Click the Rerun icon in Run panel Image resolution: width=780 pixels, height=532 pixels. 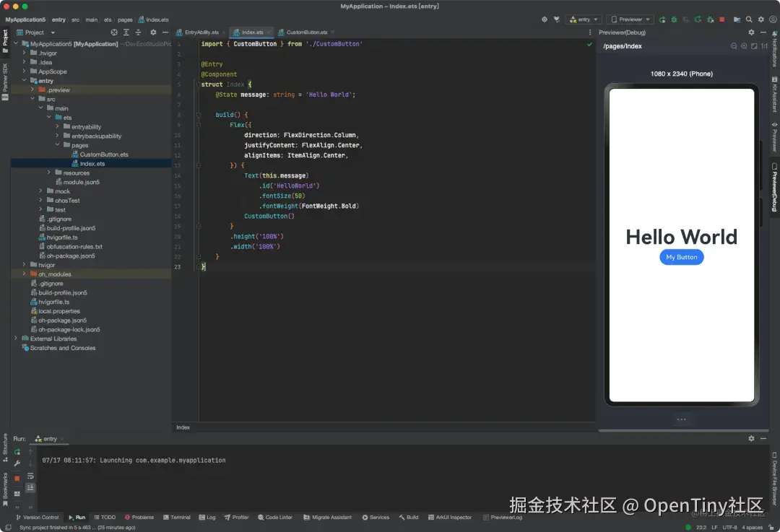click(x=17, y=451)
